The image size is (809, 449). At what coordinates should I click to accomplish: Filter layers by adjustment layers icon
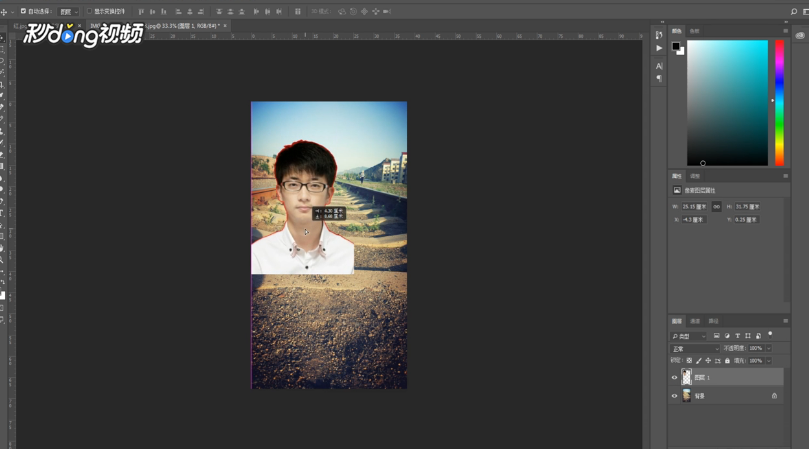[727, 336]
